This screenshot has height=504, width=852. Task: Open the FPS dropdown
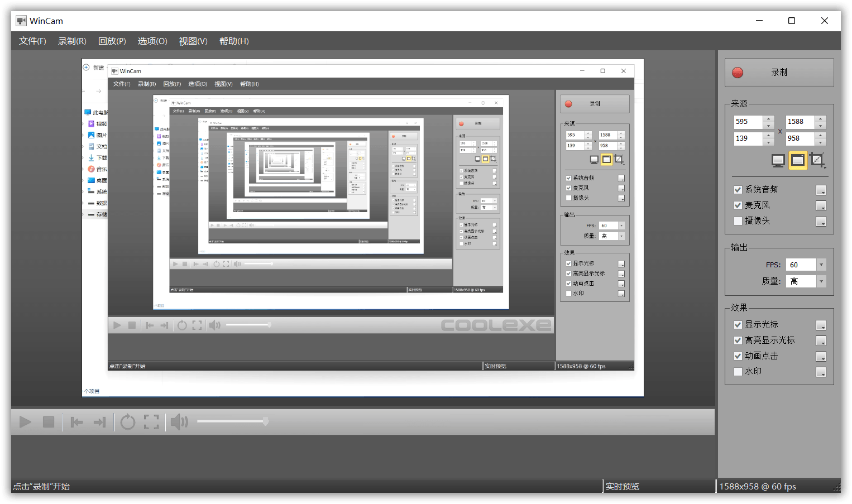pos(821,264)
